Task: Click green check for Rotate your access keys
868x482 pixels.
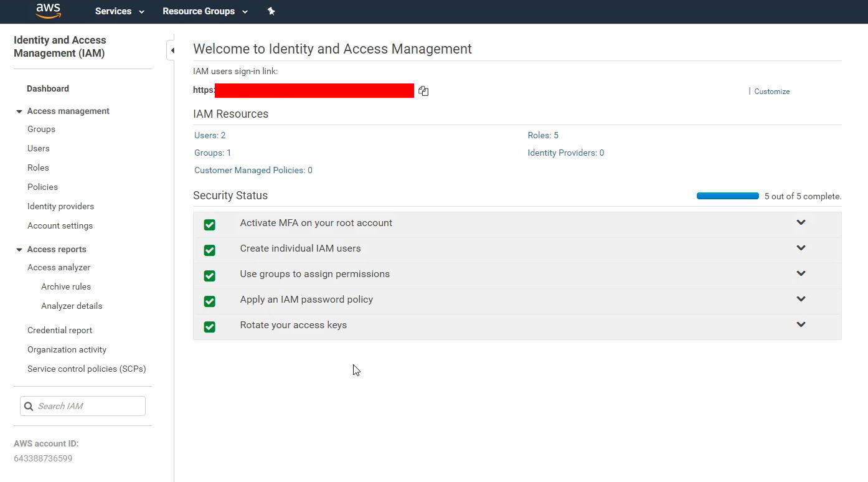Action: coord(210,327)
